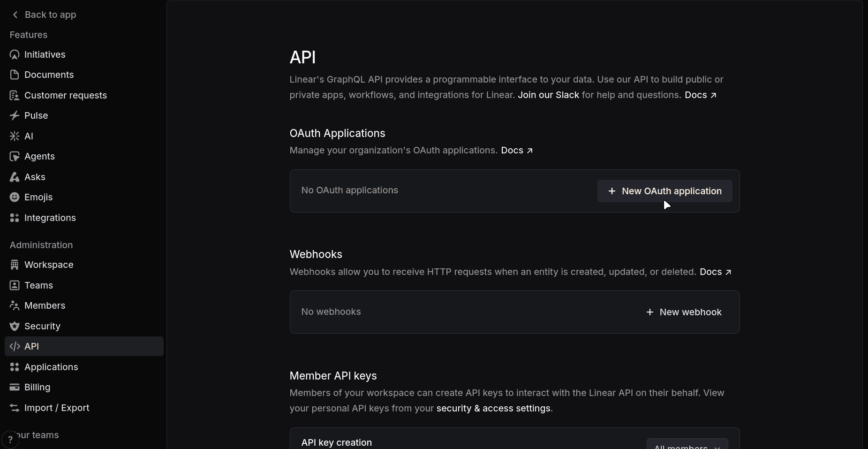Click the API key creation label
The width and height of the screenshot is (868, 449).
tap(337, 442)
